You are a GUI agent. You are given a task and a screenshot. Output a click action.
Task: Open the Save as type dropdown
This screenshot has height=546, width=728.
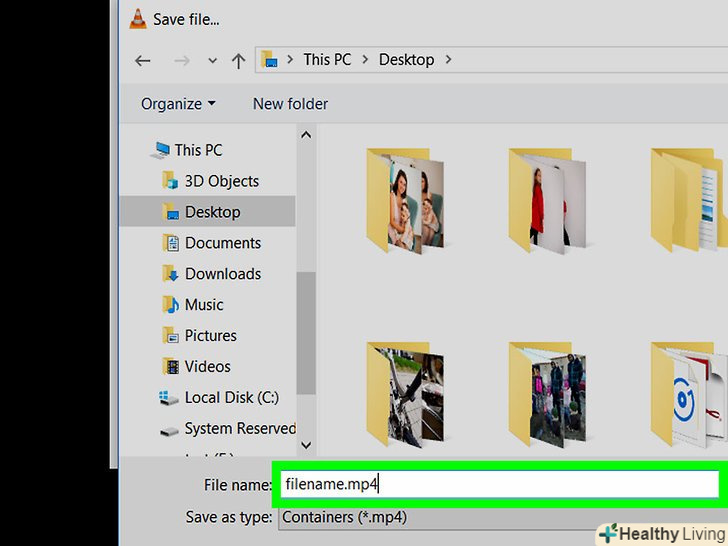(x=503, y=517)
